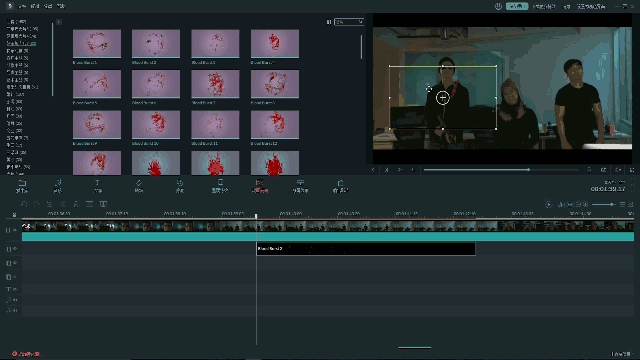Click the icon at the ruler's left end
Screen dimensions: 640x360
[14, 214]
